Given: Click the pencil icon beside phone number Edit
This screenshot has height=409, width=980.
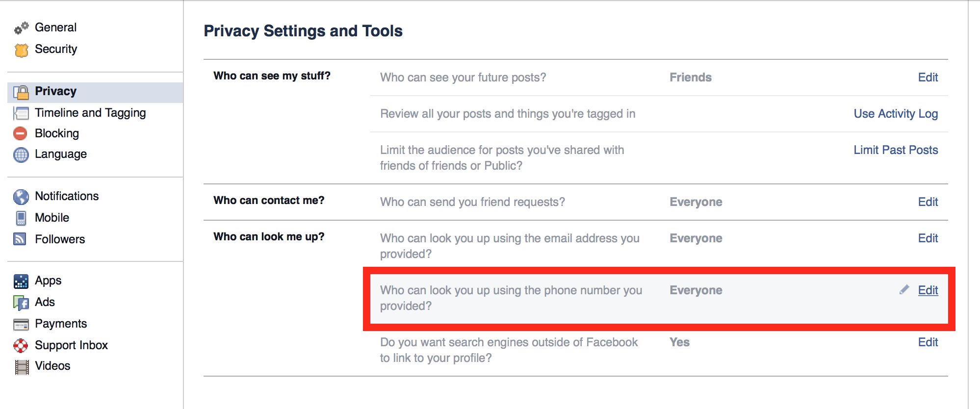Looking at the screenshot, I should 904,290.
